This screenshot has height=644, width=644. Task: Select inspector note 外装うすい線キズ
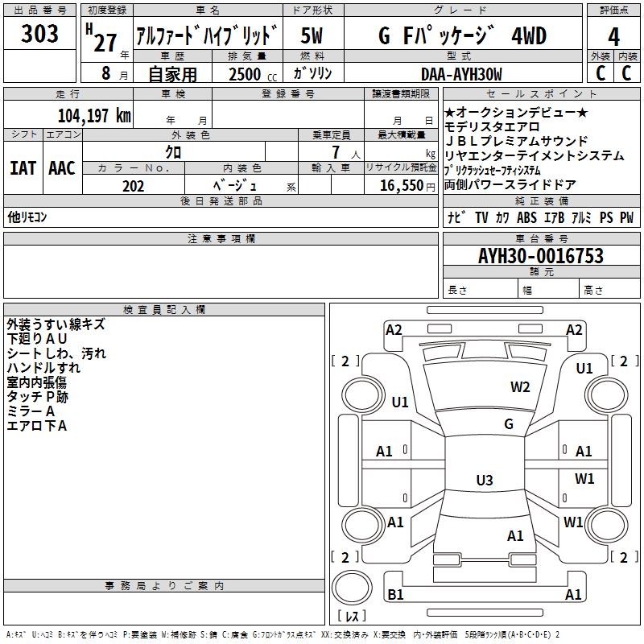coord(56,324)
